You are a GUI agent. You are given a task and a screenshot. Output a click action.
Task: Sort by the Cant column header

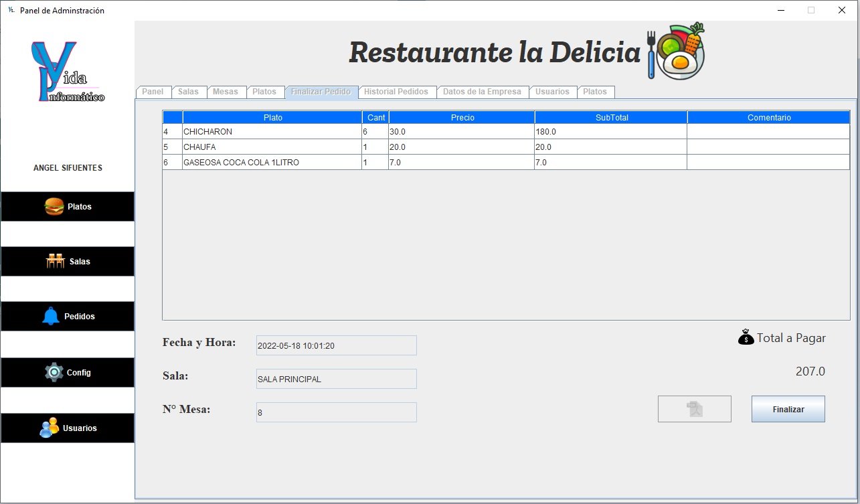pyautogui.click(x=376, y=118)
